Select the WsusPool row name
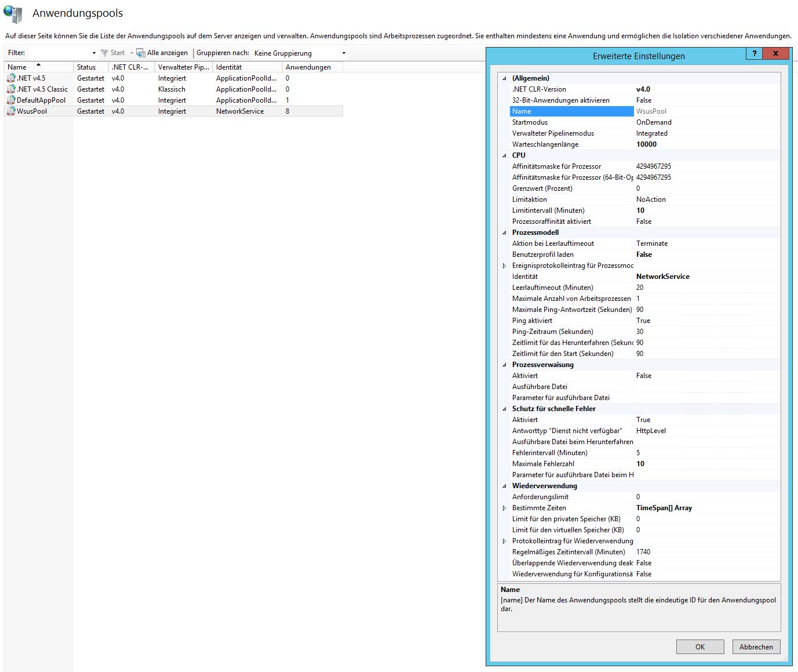The height and width of the screenshot is (672, 798). [x=32, y=111]
